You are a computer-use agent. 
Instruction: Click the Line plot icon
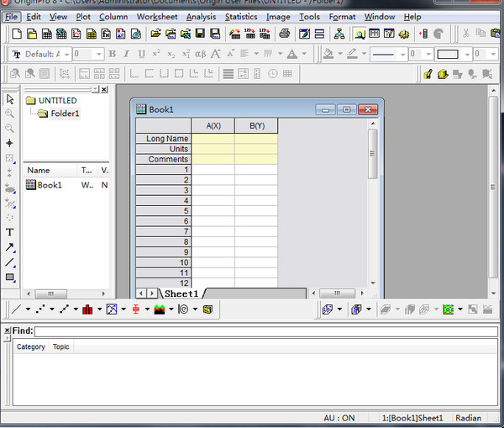pyautogui.click(x=17, y=309)
